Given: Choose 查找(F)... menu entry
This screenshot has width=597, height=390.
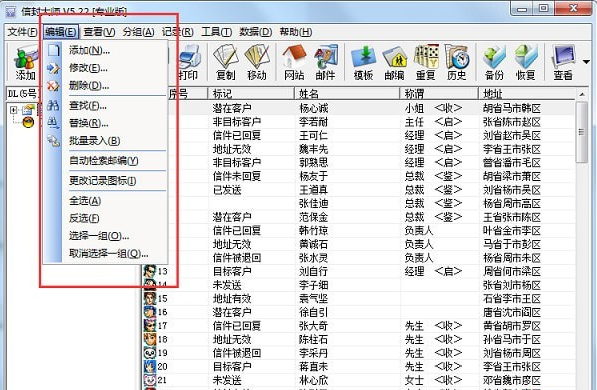Looking at the screenshot, I should click(x=106, y=105).
